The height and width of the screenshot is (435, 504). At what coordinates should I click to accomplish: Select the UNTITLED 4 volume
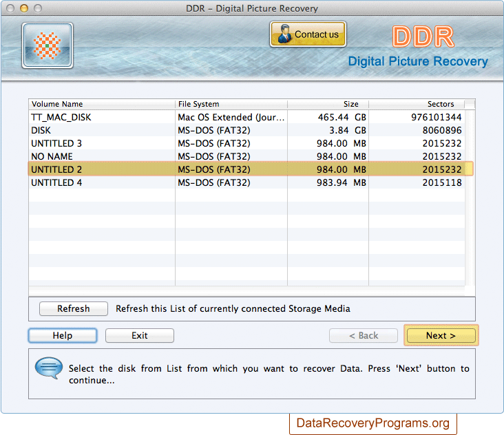coord(246,182)
